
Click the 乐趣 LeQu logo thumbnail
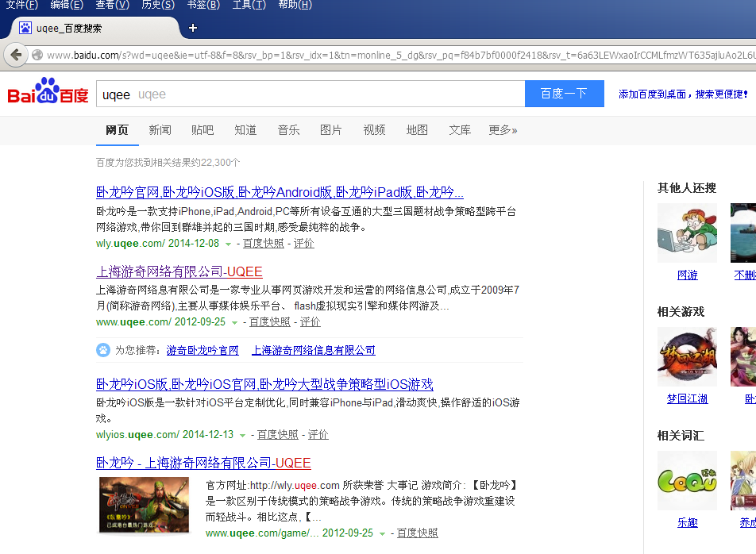point(687,480)
